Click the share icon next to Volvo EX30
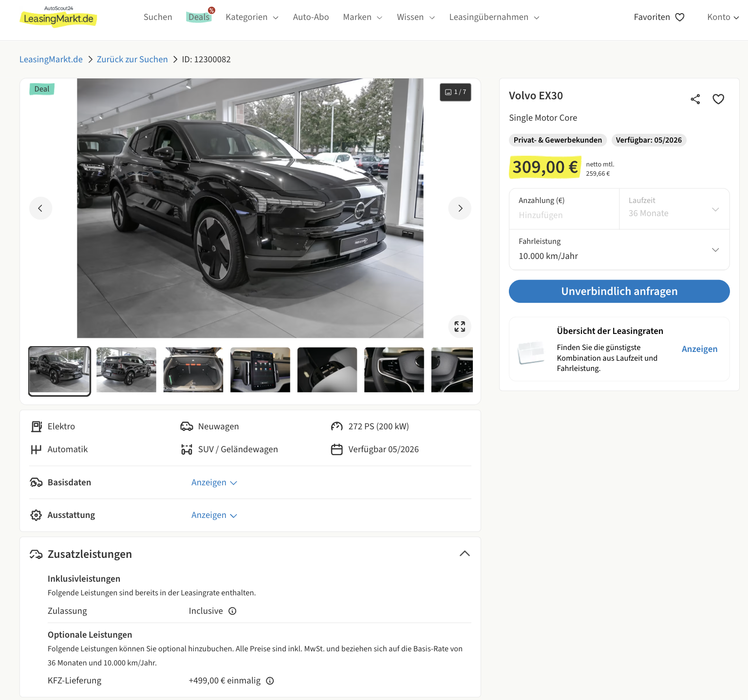Viewport: 748px width, 700px height. click(x=695, y=99)
